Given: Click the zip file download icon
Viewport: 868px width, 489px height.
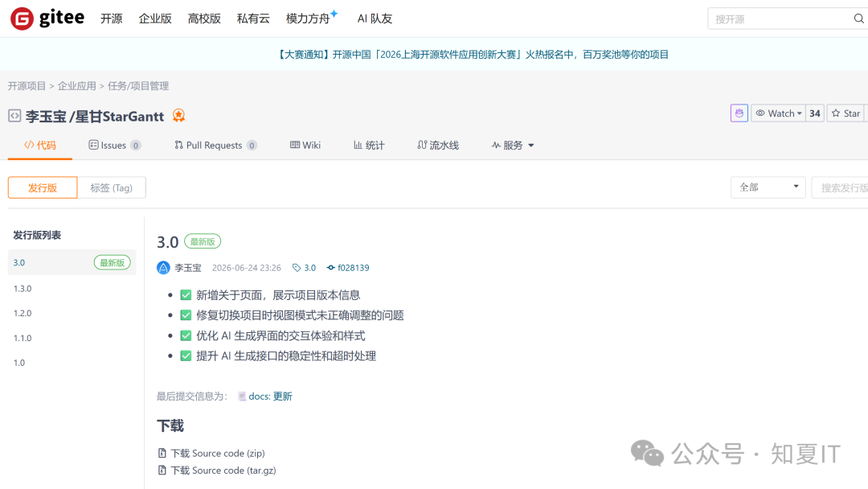Looking at the screenshot, I should point(162,453).
